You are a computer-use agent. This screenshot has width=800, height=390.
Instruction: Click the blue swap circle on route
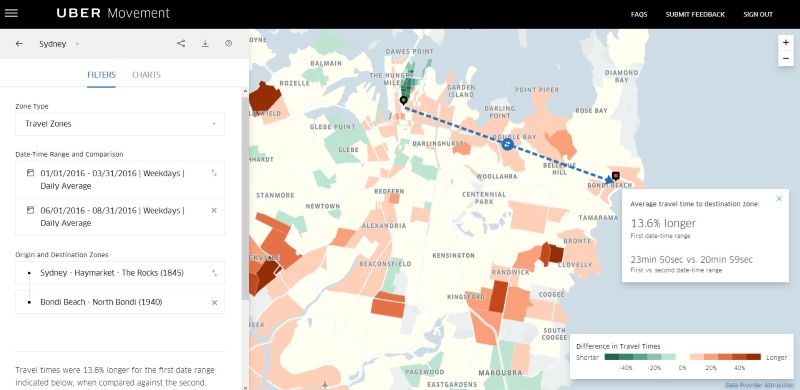[507, 144]
